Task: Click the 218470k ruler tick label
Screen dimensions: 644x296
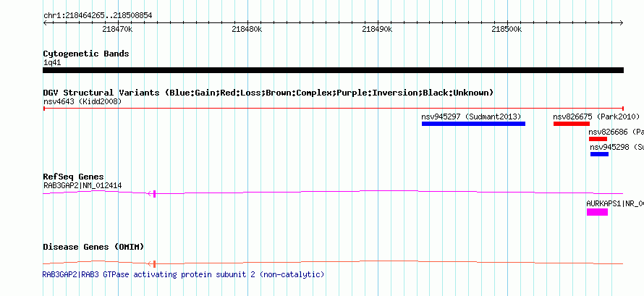Action: 117,29
